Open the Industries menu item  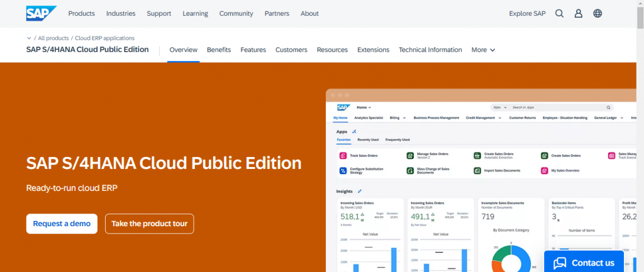click(121, 13)
